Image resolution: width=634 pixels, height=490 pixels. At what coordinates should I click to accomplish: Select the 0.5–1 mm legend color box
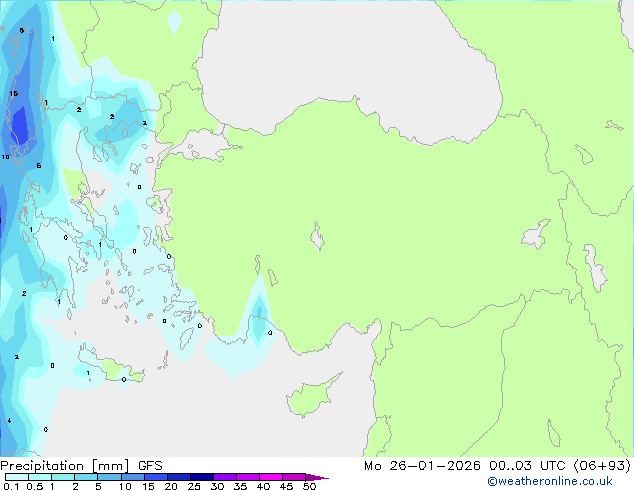click(x=40, y=477)
